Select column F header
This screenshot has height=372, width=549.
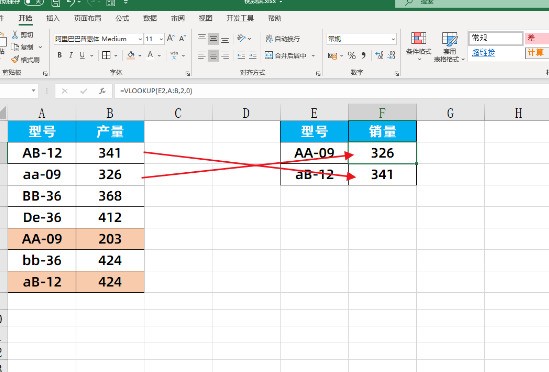(382, 112)
